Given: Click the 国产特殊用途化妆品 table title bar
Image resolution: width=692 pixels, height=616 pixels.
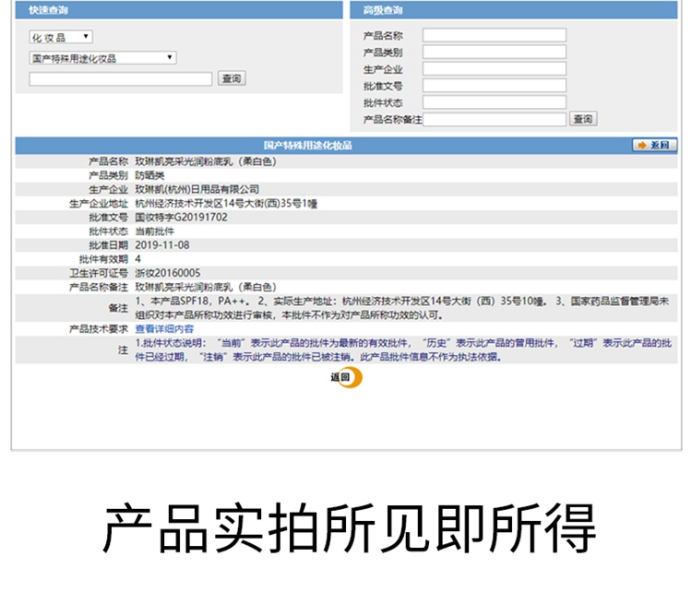Looking at the screenshot, I should 308,146.
